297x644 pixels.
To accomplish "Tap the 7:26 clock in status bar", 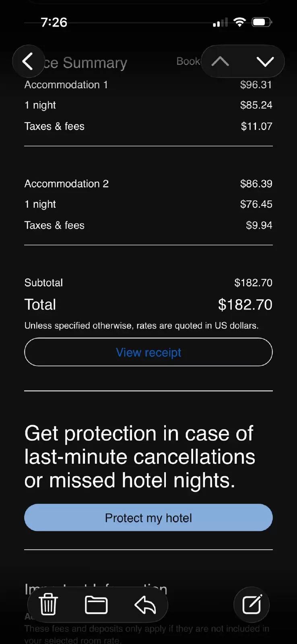I will (x=54, y=22).
